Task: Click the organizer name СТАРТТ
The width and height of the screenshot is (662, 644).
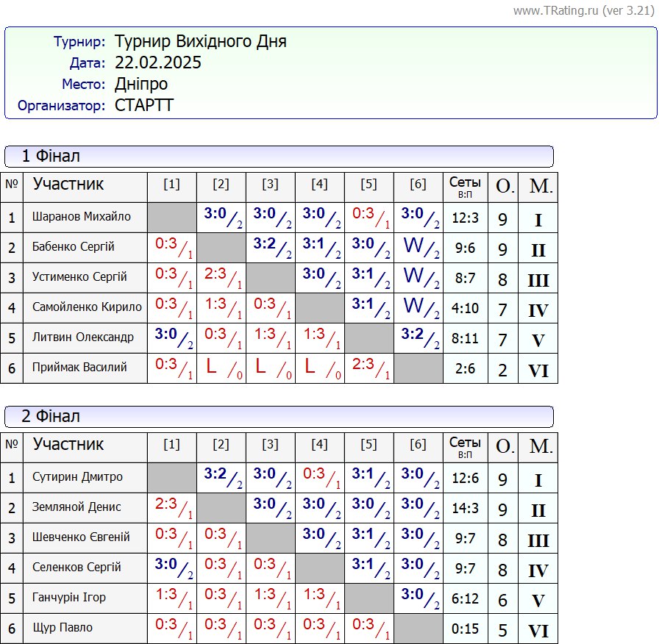Action: tap(144, 105)
